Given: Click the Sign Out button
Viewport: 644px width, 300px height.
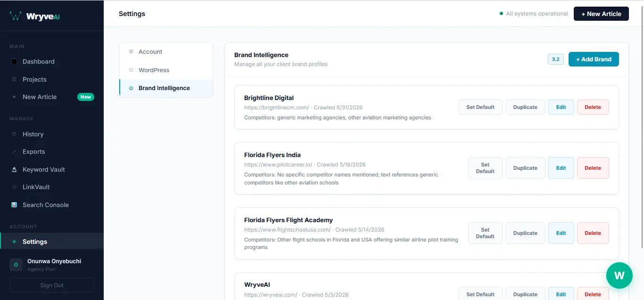Looking at the screenshot, I should [x=52, y=285].
